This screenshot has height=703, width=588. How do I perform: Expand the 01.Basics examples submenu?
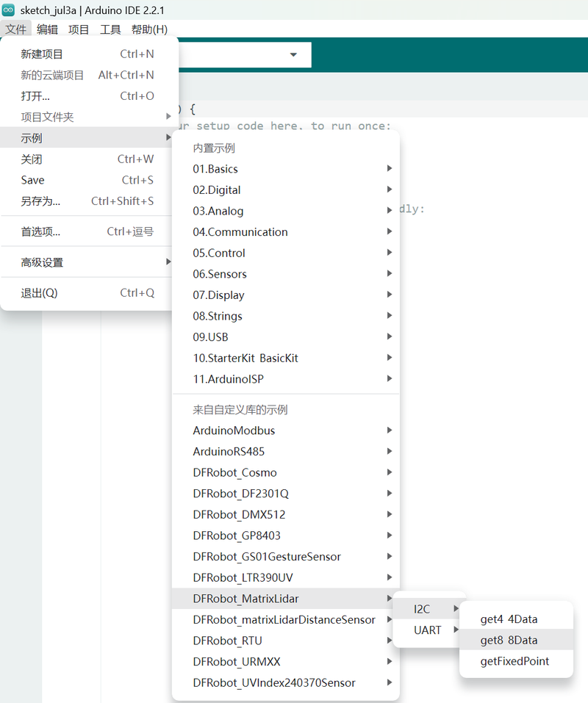coord(215,169)
